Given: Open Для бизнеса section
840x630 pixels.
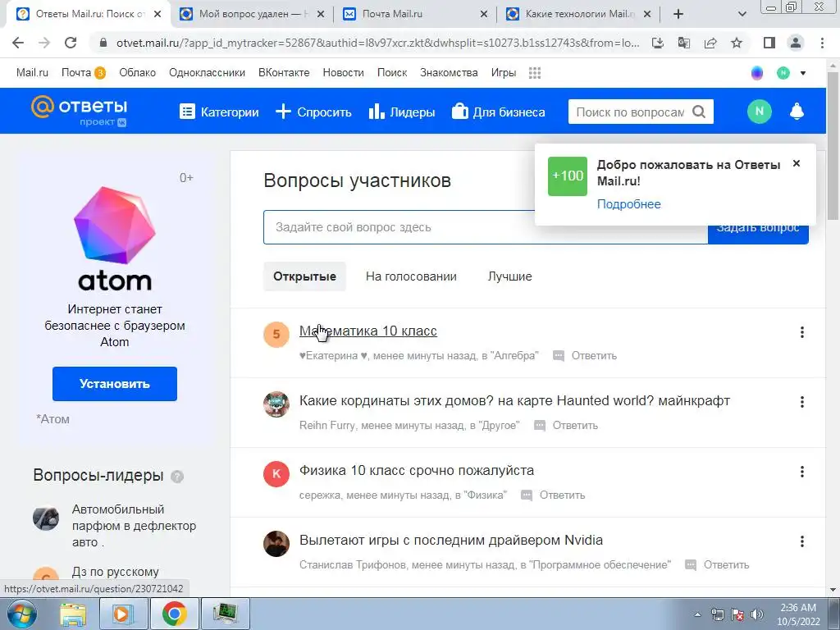Looking at the screenshot, I should [498, 112].
